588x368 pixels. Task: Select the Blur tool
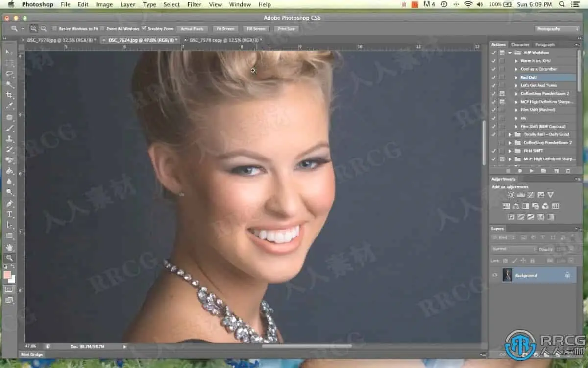pos(9,182)
